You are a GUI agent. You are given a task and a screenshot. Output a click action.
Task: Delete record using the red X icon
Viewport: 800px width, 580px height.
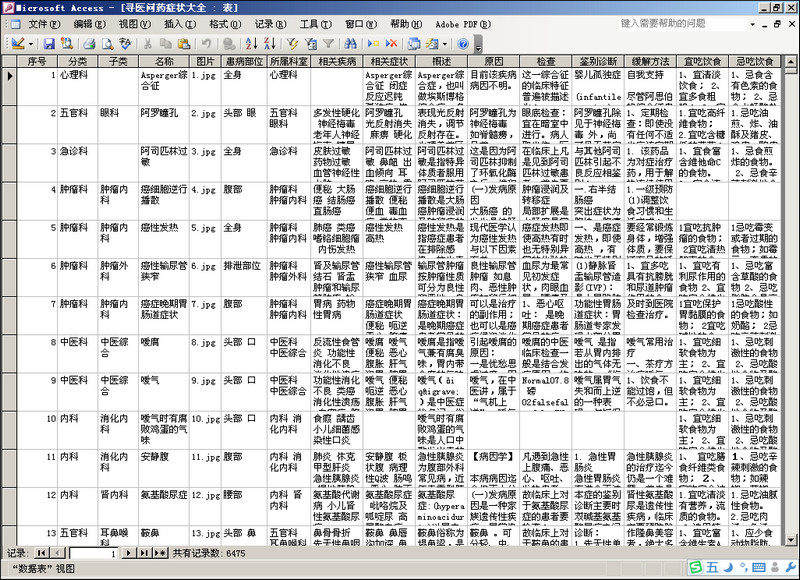pos(391,44)
